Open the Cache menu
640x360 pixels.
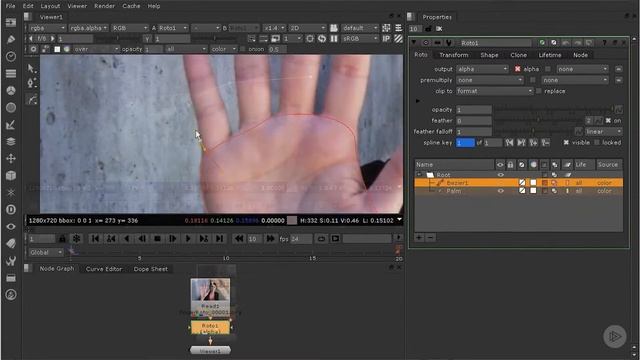pyautogui.click(x=131, y=6)
